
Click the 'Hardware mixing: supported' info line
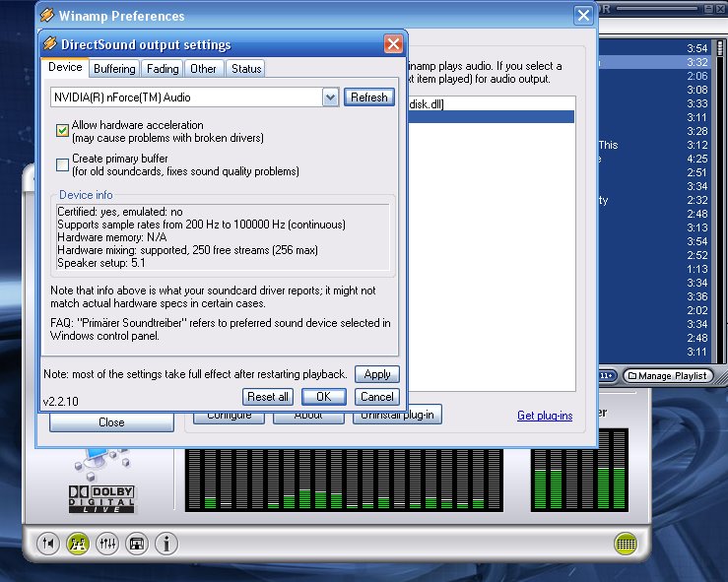pyautogui.click(x=187, y=250)
